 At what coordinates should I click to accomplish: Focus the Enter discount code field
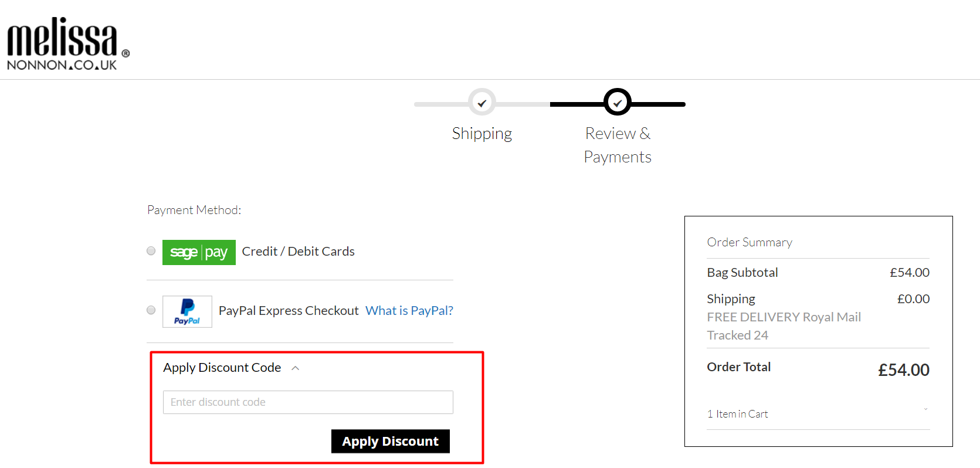308,402
